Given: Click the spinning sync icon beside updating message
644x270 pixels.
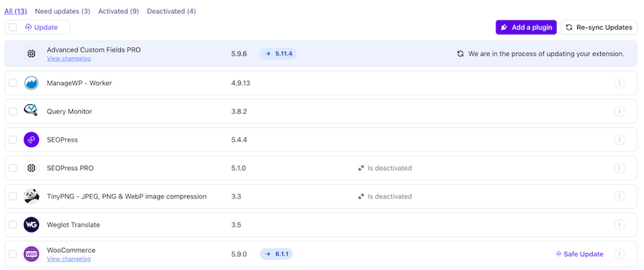Looking at the screenshot, I should (460, 54).
